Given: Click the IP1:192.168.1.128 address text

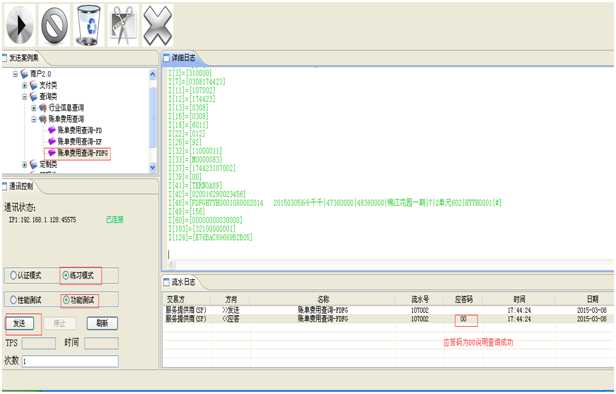Looking at the screenshot, I should [43, 220].
